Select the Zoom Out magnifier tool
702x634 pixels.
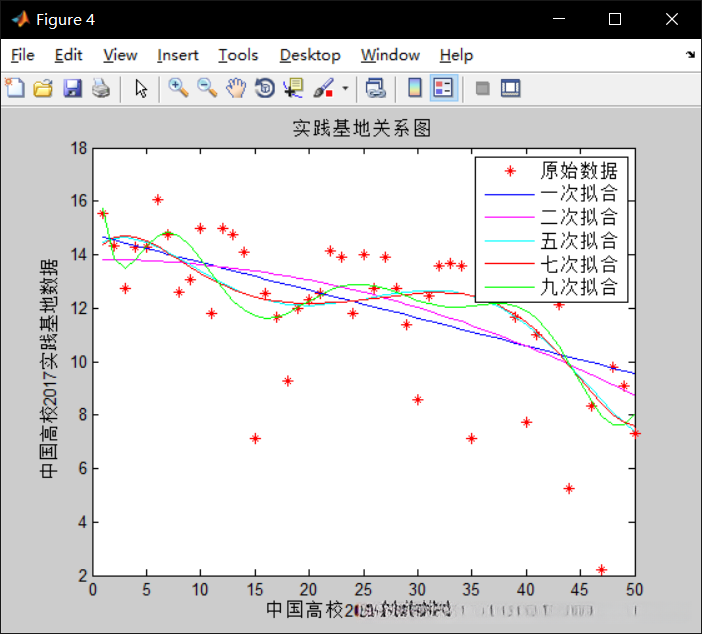pos(207,88)
